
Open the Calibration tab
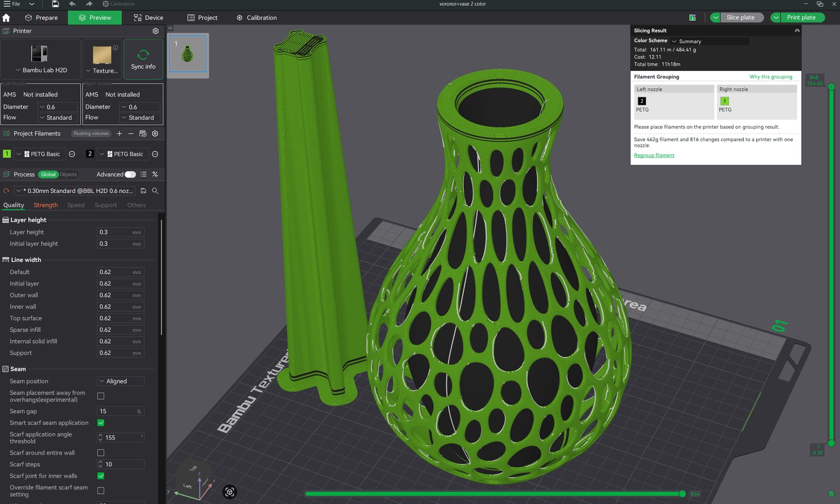tap(257, 17)
